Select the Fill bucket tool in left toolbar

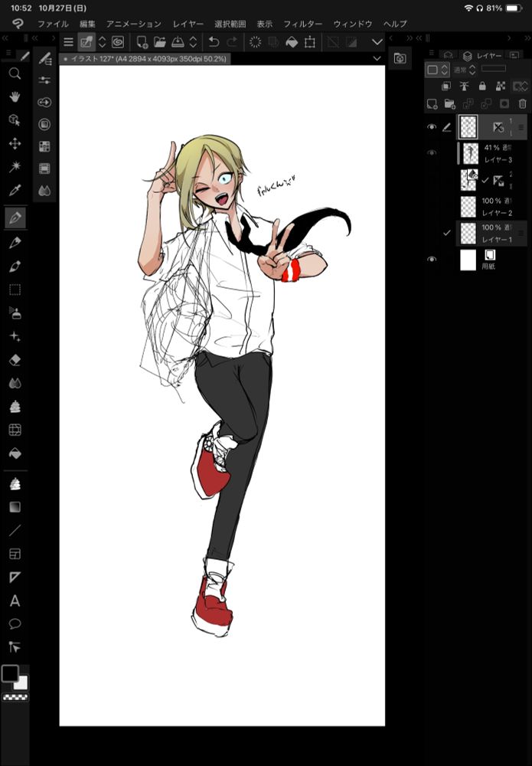[15, 453]
